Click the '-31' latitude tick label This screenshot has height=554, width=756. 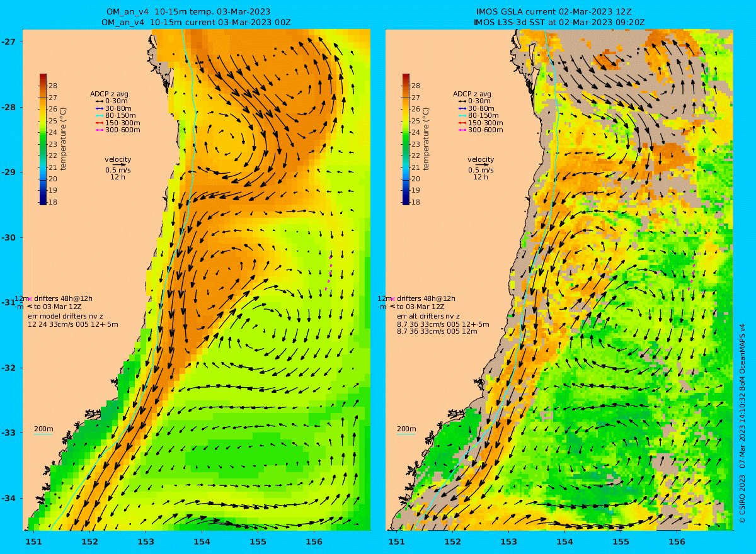(x=8, y=303)
